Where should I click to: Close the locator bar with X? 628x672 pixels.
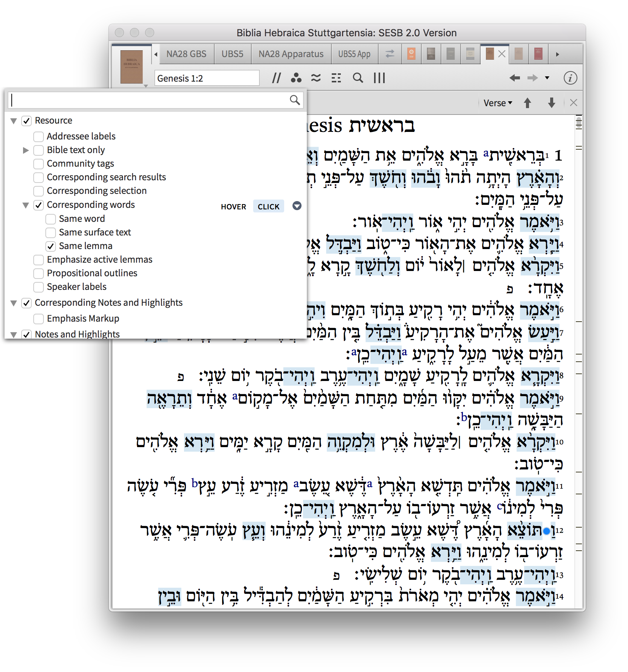[x=574, y=103]
